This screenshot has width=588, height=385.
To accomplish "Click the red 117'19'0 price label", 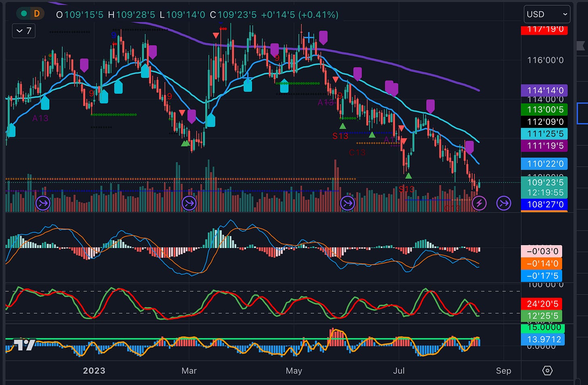I will (x=544, y=30).
